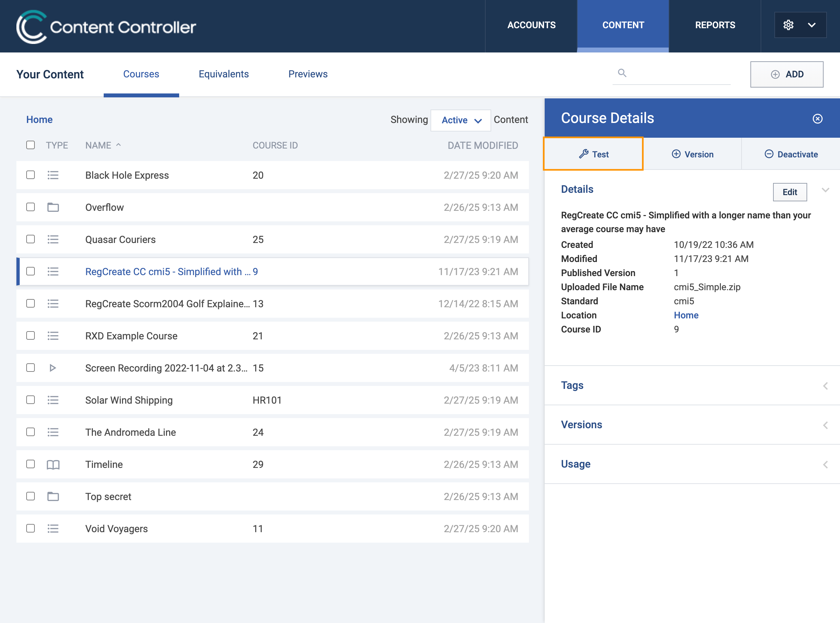840x623 pixels.
Task: Click the Content Controller logo
Action: pos(106,27)
